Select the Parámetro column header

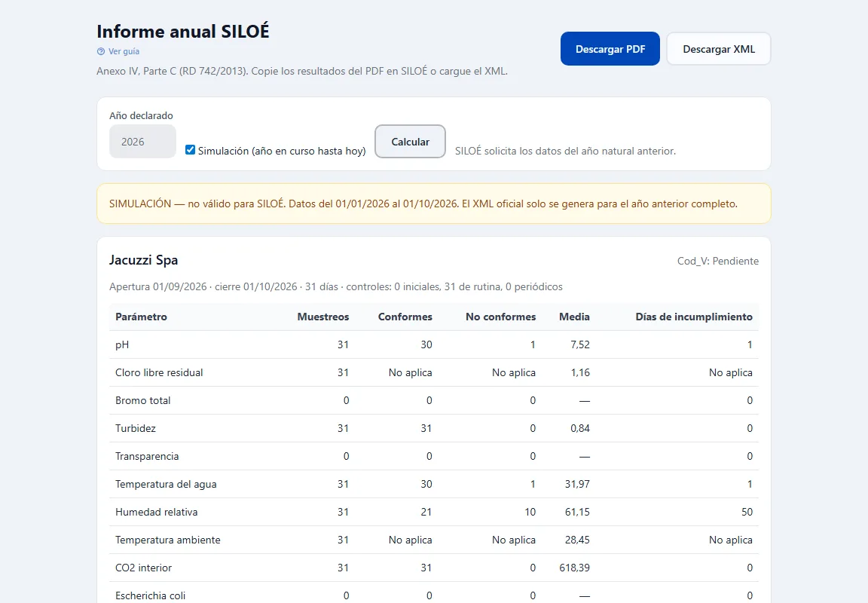[141, 317]
